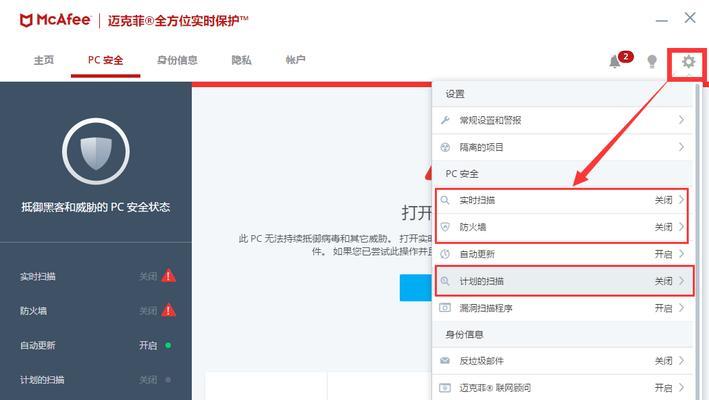Open 实时扫描 settings in dropdown menu
Viewport: 709px width, 400px height.
pos(562,200)
